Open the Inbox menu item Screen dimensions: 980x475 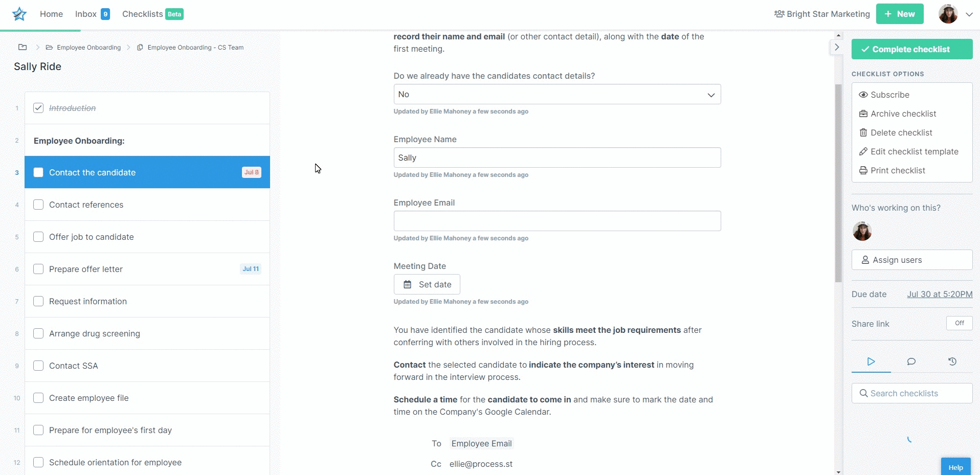click(92, 14)
